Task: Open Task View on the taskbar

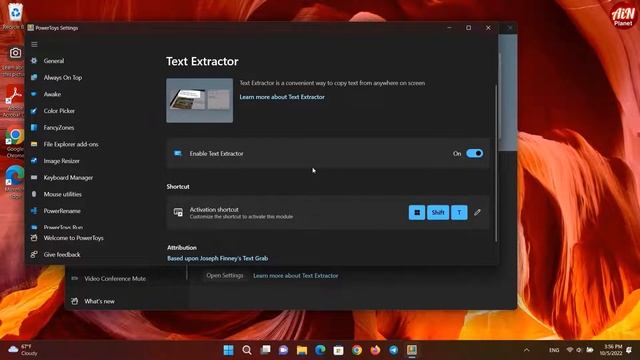Action: click(265, 350)
